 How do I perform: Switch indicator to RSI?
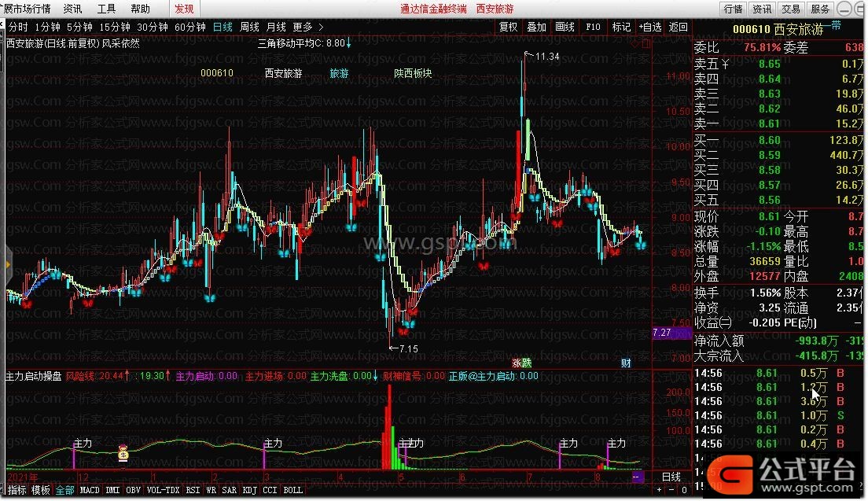pos(193,490)
